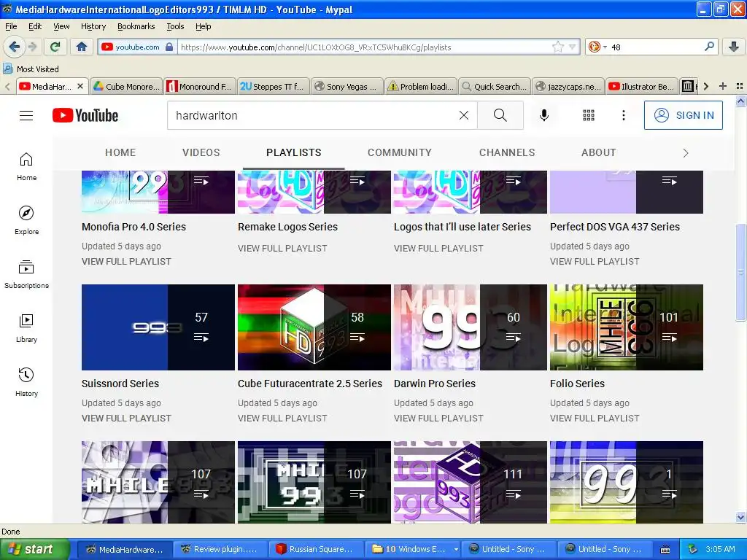Open Explore in the YouTube sidebar
Image resolution: width=747 pixels, height=560 pixels.
click(x=26, y=220)
